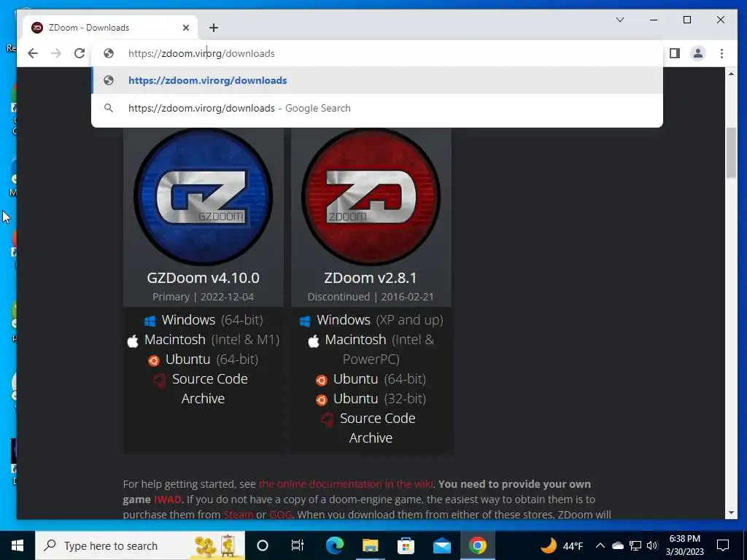Viewport: 747px width, 560px height.
Task: Open File Explorer from taskbar
Action: (x=370, y=545)
